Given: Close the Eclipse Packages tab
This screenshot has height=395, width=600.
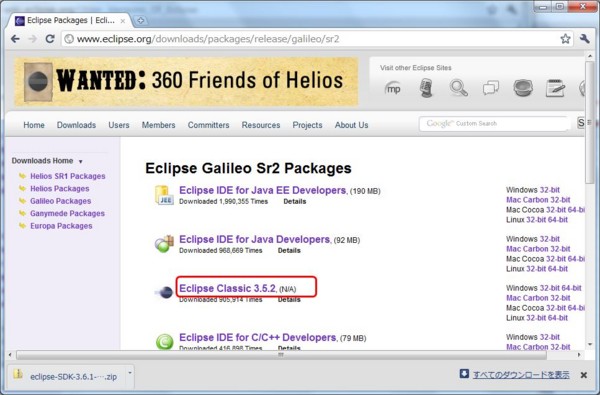Looking at the screenshot, I should (123, 21).
